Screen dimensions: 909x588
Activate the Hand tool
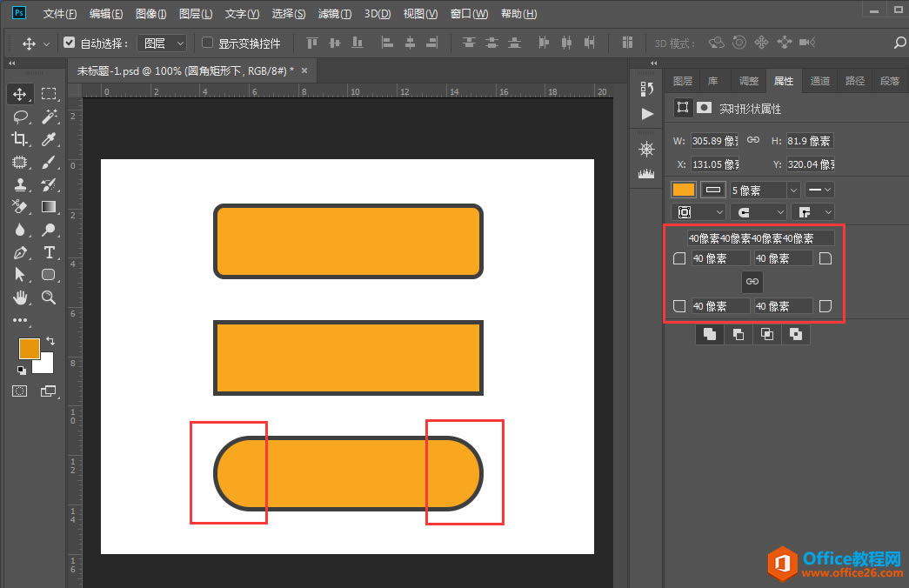(20, 297)
